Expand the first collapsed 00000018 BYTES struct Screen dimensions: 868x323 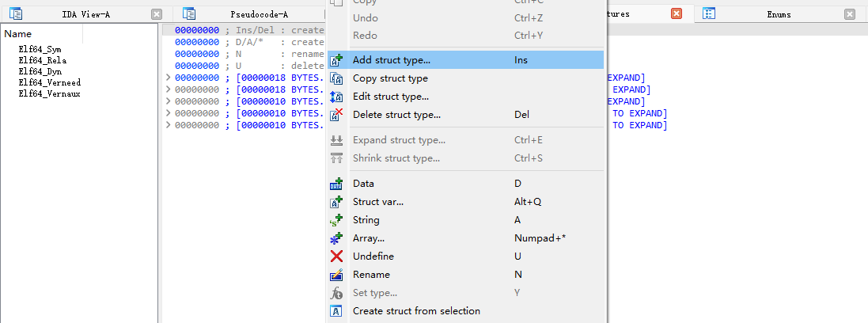coord(168,78)
